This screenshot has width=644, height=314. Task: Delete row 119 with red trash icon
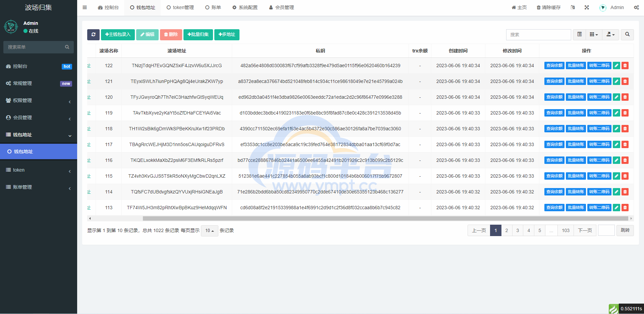[x=625, y=113]
